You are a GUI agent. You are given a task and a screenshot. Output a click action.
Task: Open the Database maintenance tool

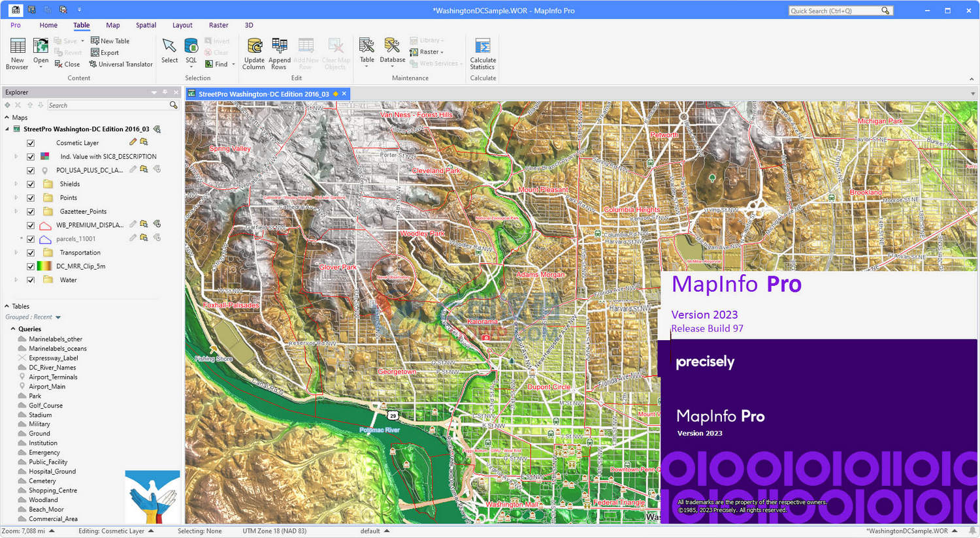393,52
